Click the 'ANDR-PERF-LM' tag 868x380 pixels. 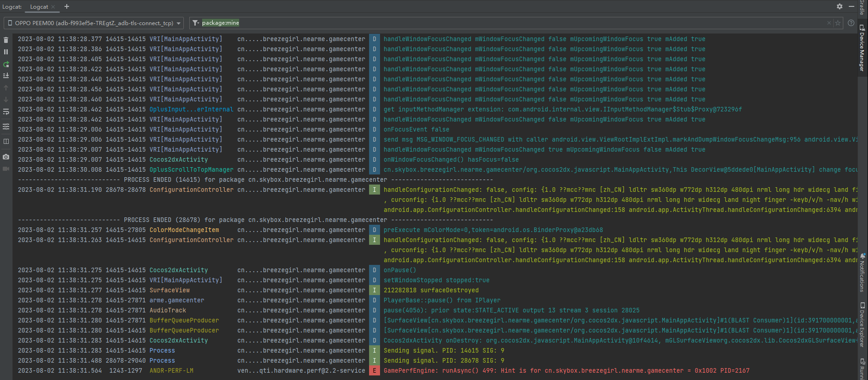(171, 370)
